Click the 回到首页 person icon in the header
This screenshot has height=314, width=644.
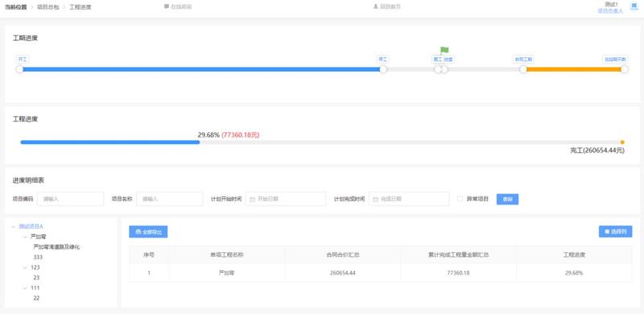pyautogui.click(x=375, y=6)
